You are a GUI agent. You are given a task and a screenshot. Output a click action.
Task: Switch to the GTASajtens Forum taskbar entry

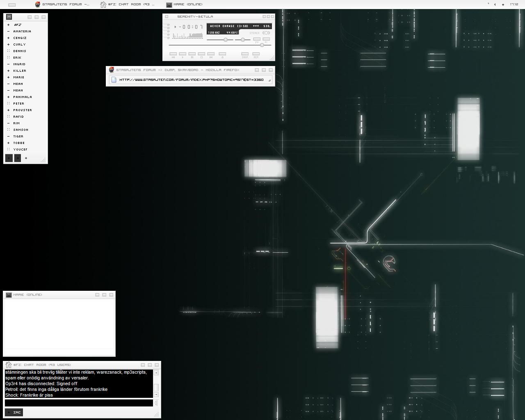(x=62, y=5)
